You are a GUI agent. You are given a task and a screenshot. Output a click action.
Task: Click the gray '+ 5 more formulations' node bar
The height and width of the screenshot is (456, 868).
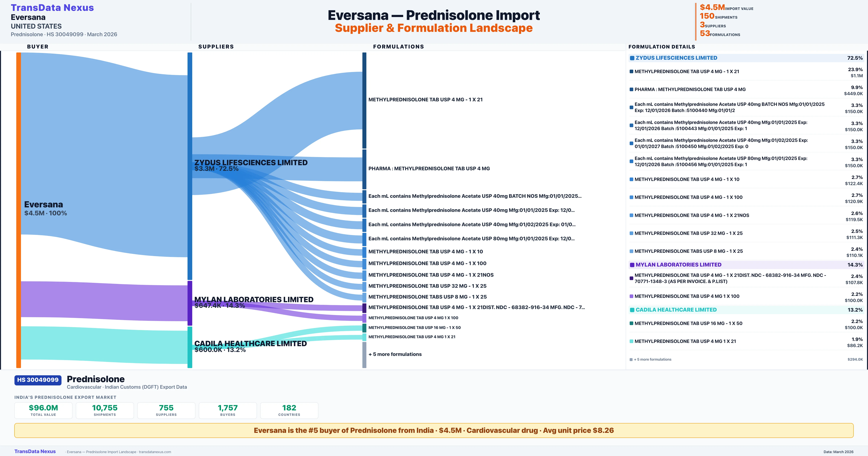tap(364, 355)
